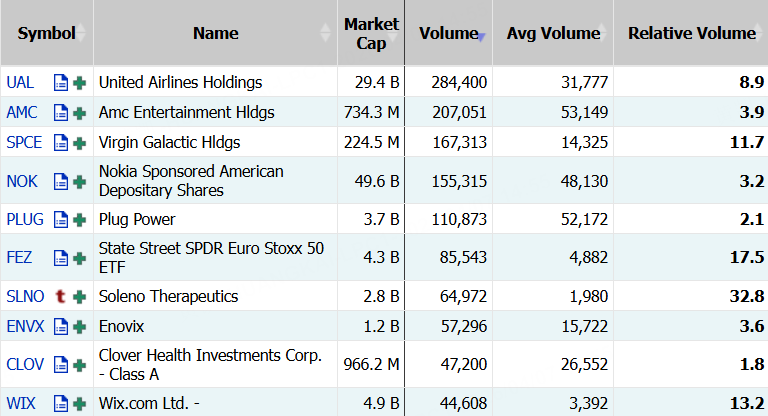Click the green plus icon beside WIX

79,403
